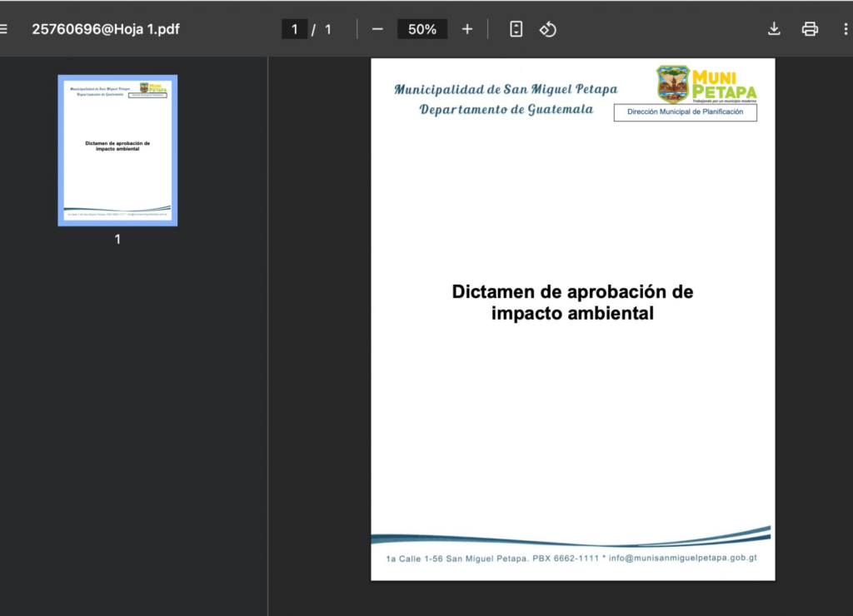Open the three-dot More actions menu
The height and width of the screenshot is (616, 853).
tap(846, 29)
